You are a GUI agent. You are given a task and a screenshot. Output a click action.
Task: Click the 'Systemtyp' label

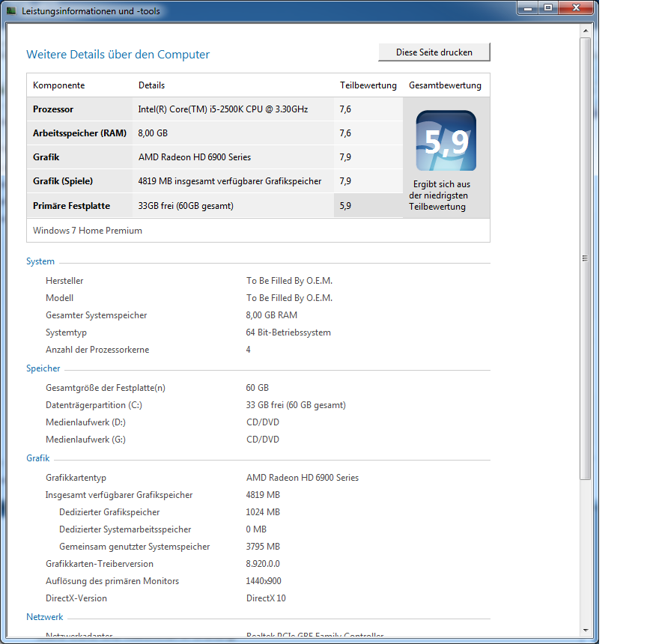point(66,333)
